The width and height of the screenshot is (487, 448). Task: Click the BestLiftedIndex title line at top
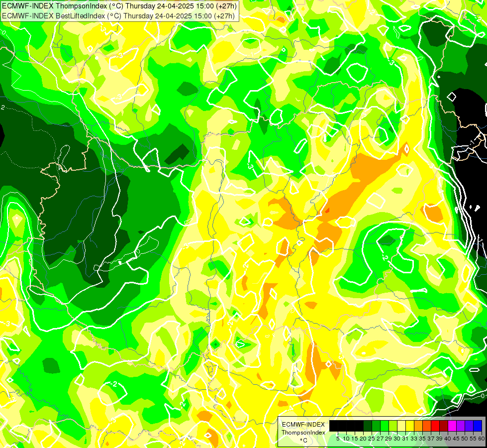click(x=119, y=16)
